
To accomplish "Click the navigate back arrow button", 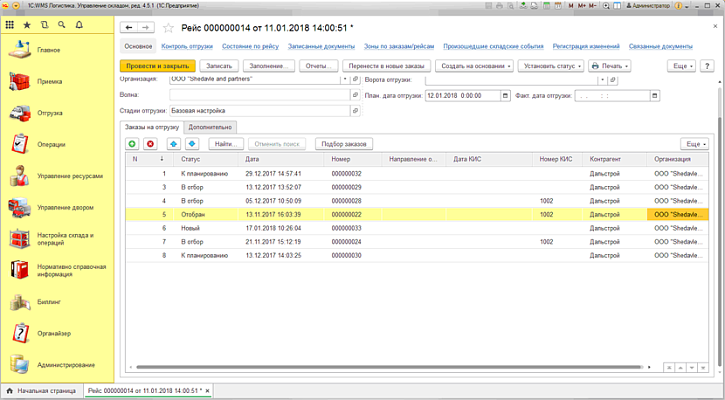I will pos(128,27).
